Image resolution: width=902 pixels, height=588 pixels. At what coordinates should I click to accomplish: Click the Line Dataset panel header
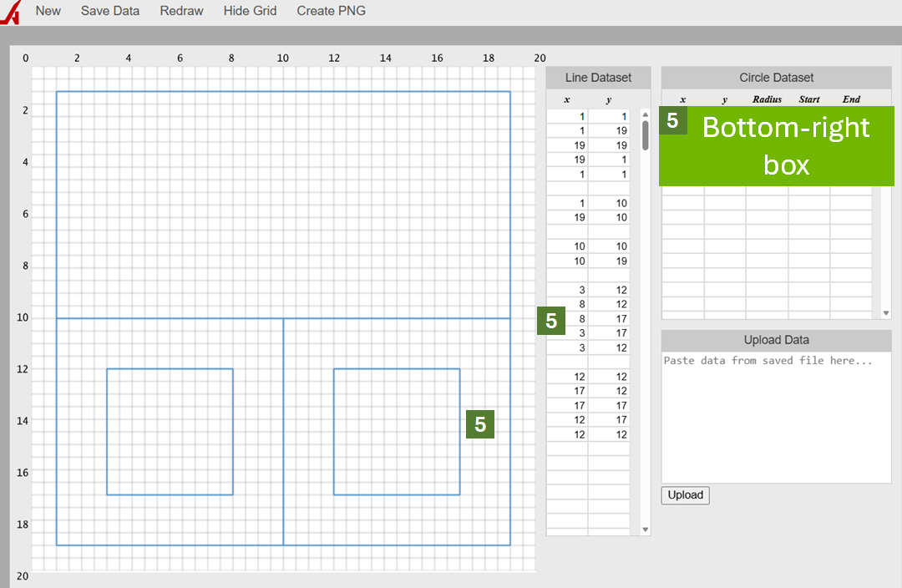598,78
